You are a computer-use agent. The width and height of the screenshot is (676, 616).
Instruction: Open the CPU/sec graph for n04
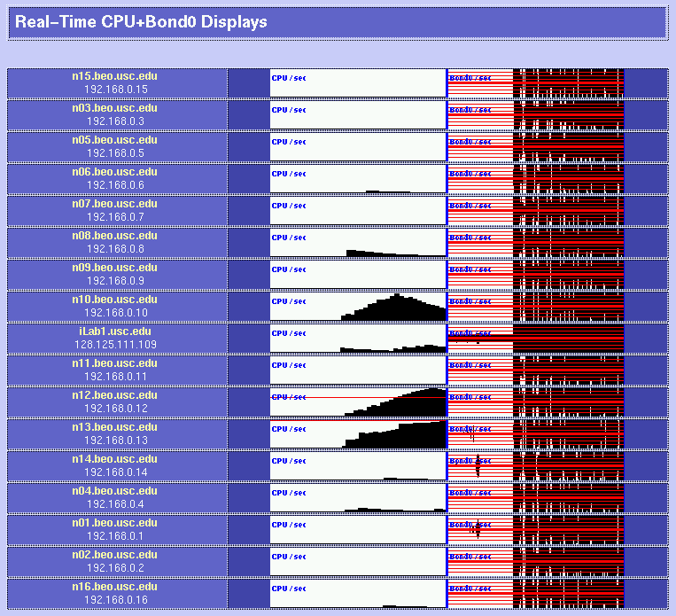358,498
